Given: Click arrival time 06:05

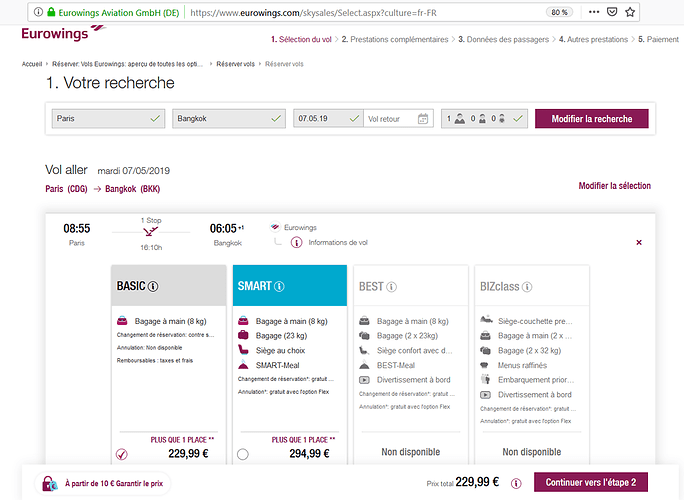Looking at the screenshot, I should (x=223, y=229).
